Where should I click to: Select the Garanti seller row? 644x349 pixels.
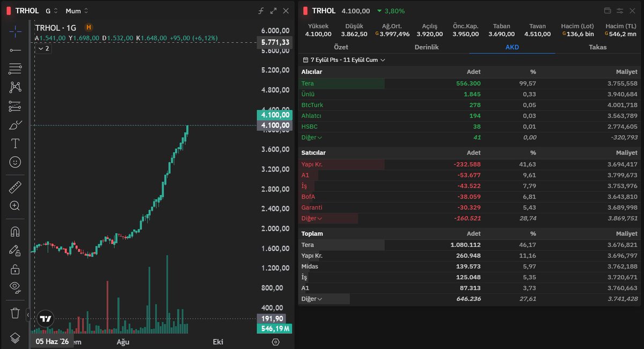tap(470, 207)
